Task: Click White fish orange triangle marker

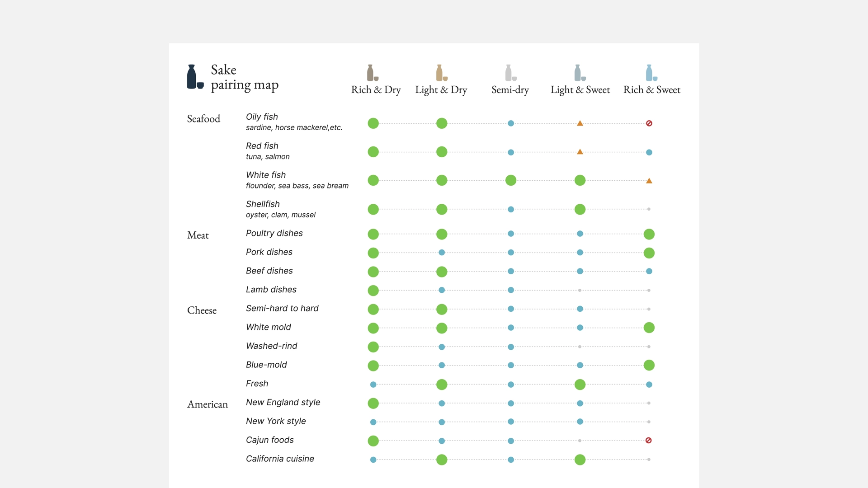Action: [649, 181]
